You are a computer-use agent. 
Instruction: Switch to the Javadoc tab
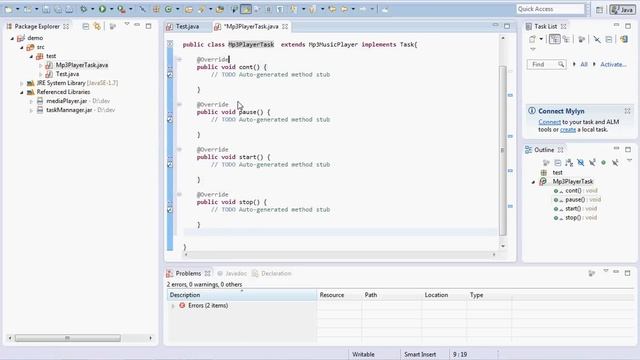pos(231,273)
